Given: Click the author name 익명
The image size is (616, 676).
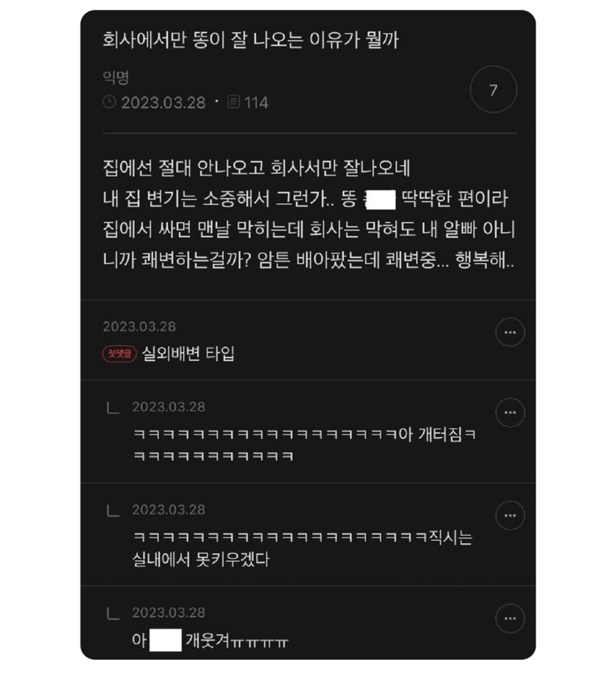Looking at the screenshot, I should click(x=116, y=77).
